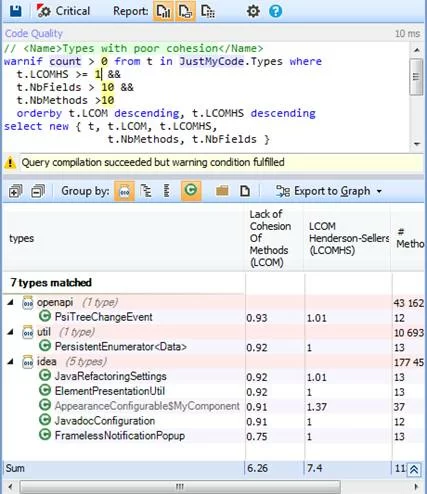Image resolution: width=427 pixels, height=494 pixels.
Task: Select PsiTreeChangeEvent in results
Action: 103,317
